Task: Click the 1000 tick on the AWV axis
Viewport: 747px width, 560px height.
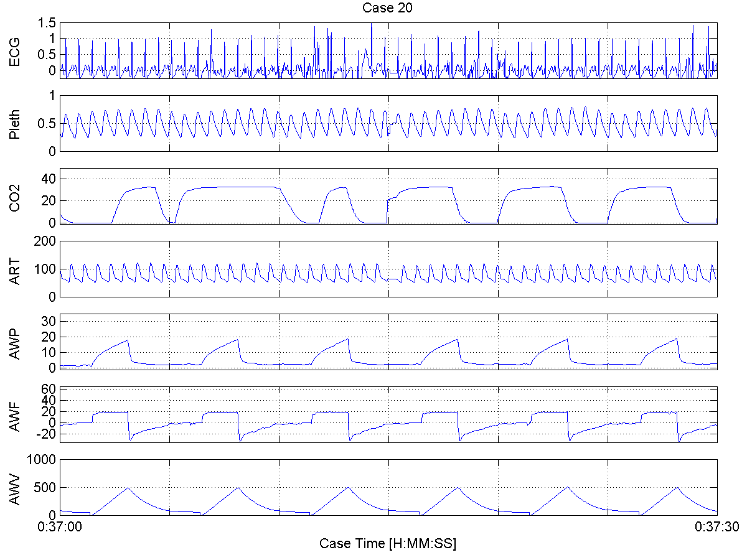Action: click(x=42, y=460)
